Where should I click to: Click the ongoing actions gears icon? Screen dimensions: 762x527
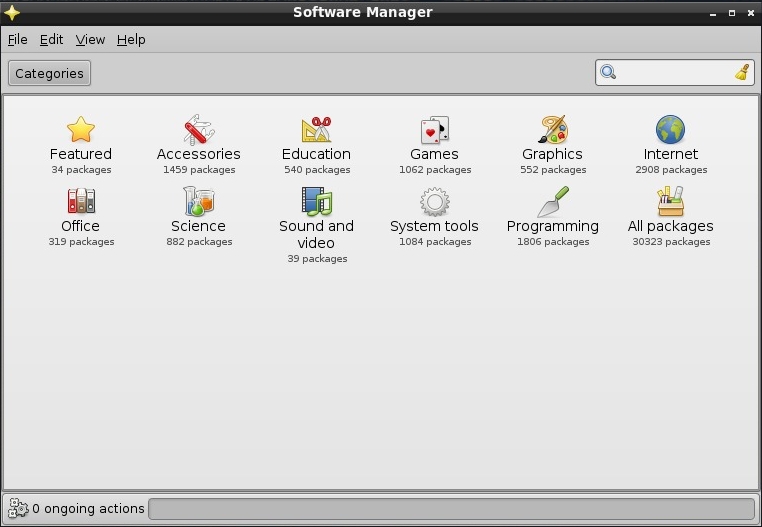point(18,509)
